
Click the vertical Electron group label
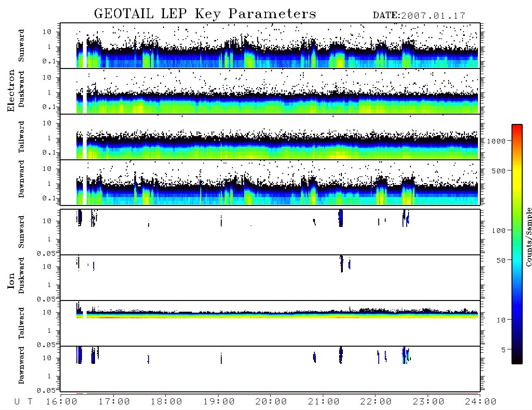pyautogui.click(x=11, y=90)
